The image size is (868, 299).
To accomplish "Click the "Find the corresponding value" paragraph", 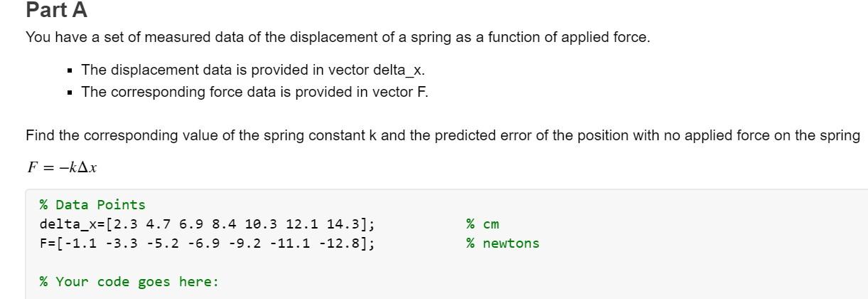I will click(x=443, y=135).
